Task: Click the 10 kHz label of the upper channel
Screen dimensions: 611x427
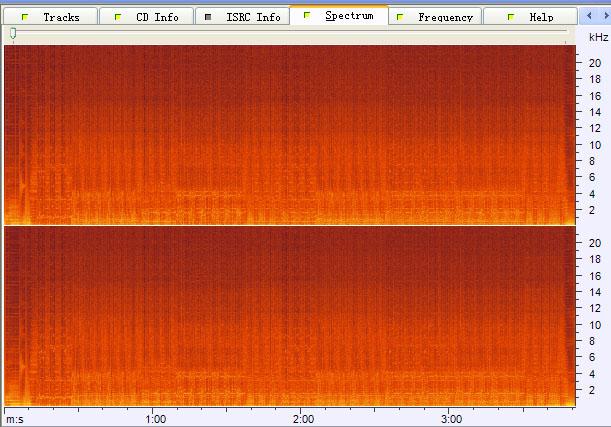Action: [x=595, y=145]
